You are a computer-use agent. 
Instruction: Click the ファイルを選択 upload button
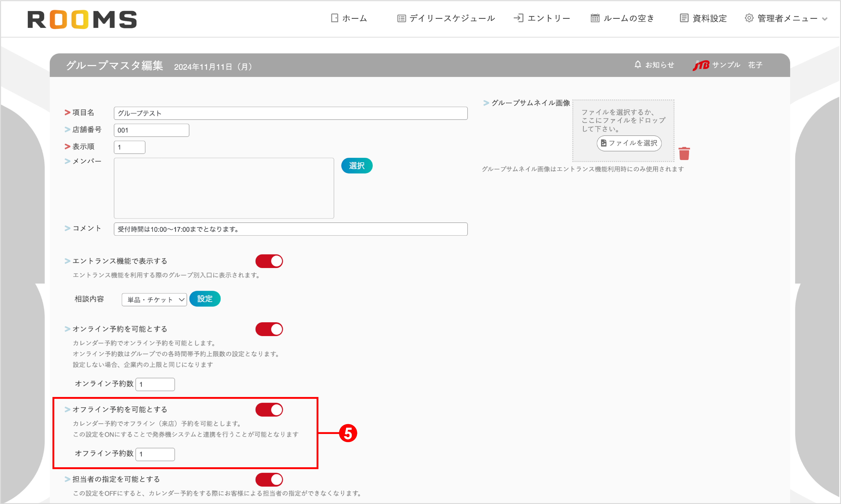click(629, 143)
